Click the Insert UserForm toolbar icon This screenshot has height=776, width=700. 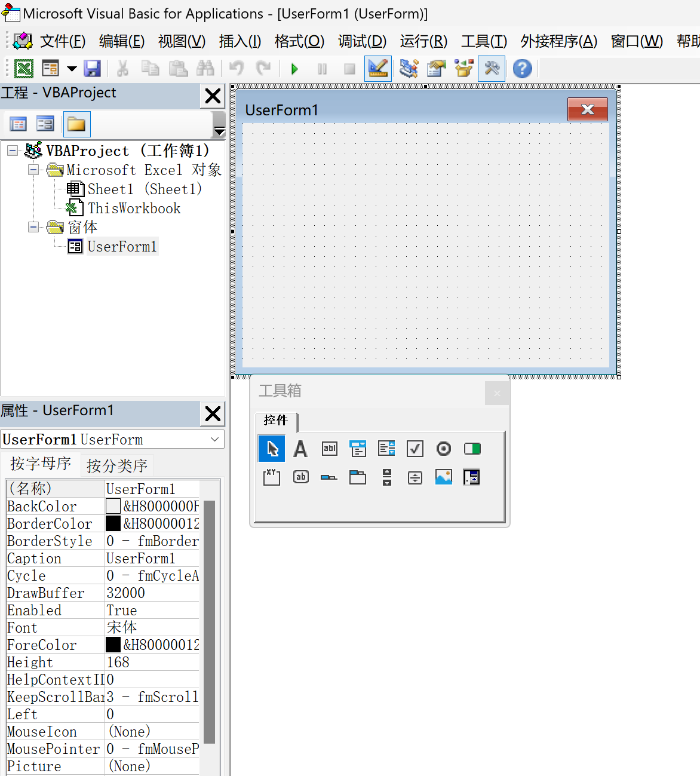point(51,69)
